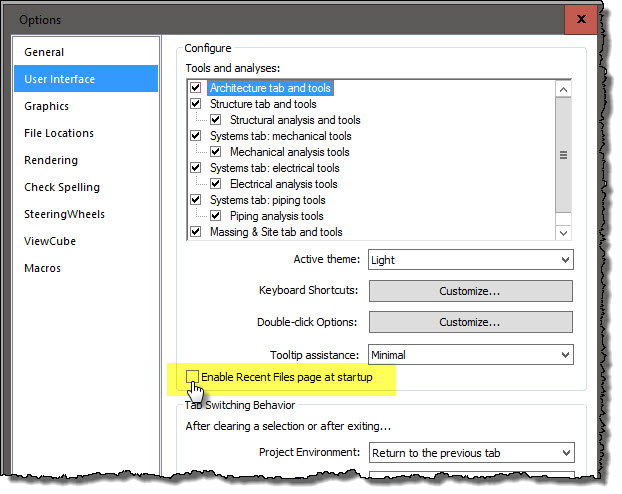
Task: Click Customize for Keyboard Shortcuts
Action: tap(470, 291)
